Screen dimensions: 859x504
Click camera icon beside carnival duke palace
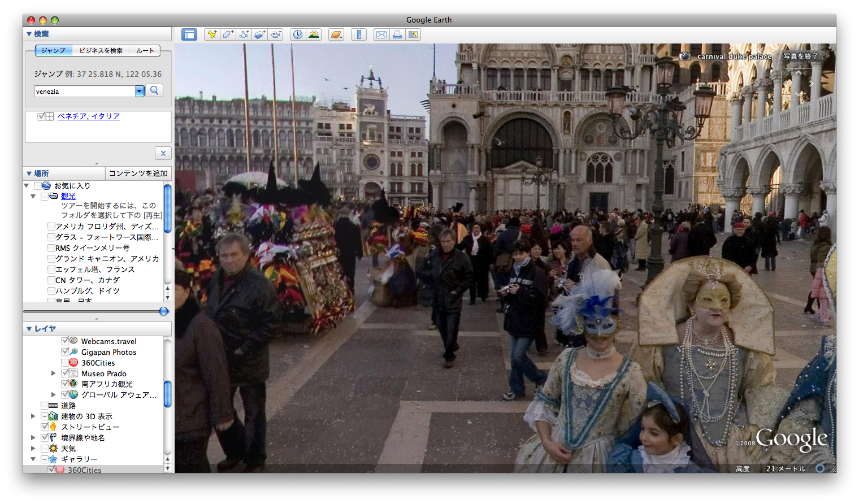[x=685, y=56]
